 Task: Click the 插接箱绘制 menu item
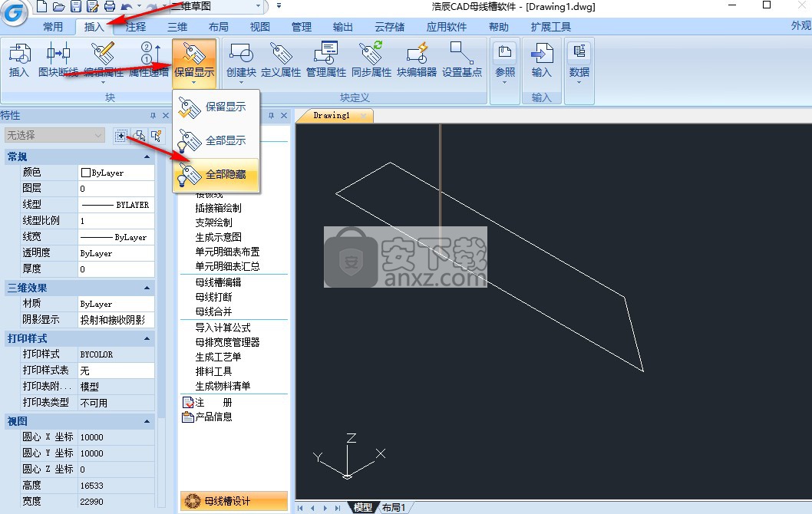click(x=219, y=208)
